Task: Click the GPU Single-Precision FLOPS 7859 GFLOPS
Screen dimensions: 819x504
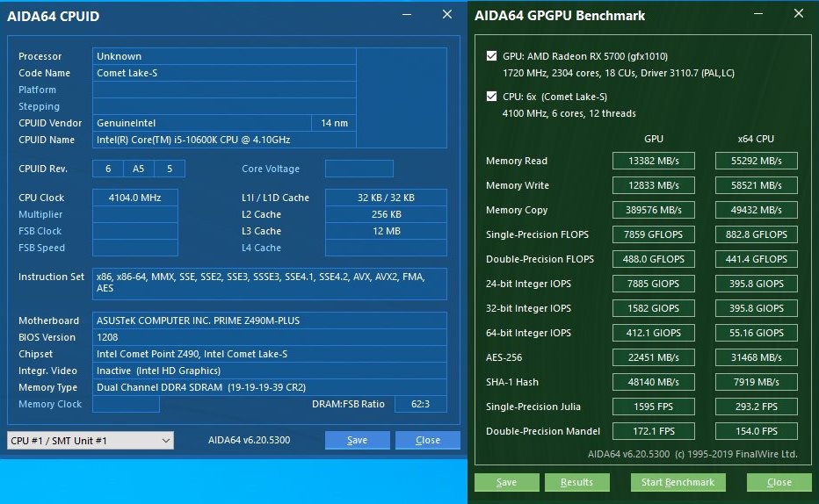Action: click(x=654, y=234)
